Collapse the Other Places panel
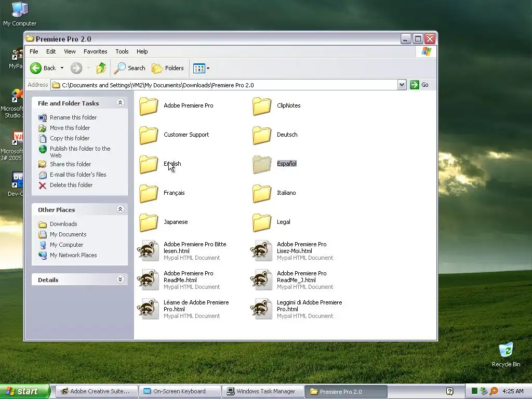The width and height of the screenshot is (532, 399). coord(120,209)
